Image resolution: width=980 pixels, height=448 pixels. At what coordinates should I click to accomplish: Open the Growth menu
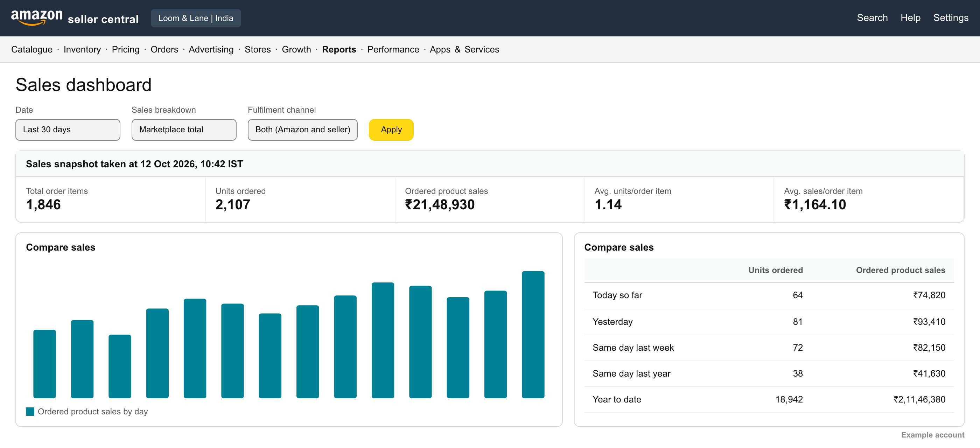(x=296, y=49)
